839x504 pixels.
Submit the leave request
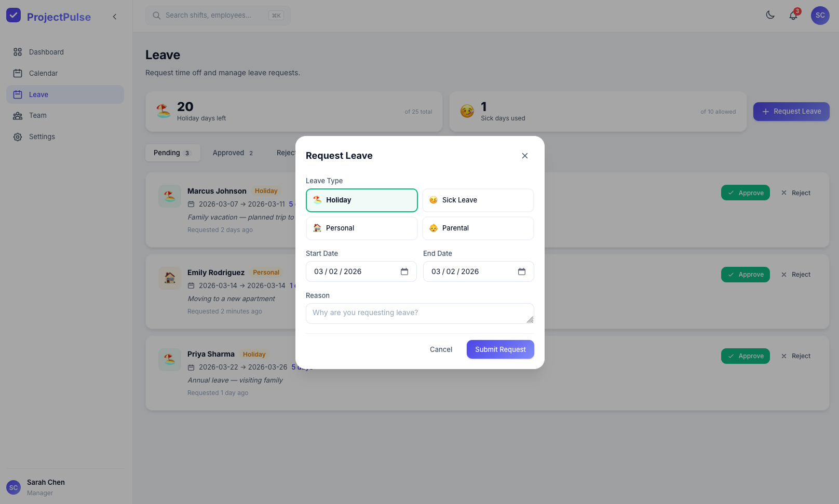pos(500,349)
